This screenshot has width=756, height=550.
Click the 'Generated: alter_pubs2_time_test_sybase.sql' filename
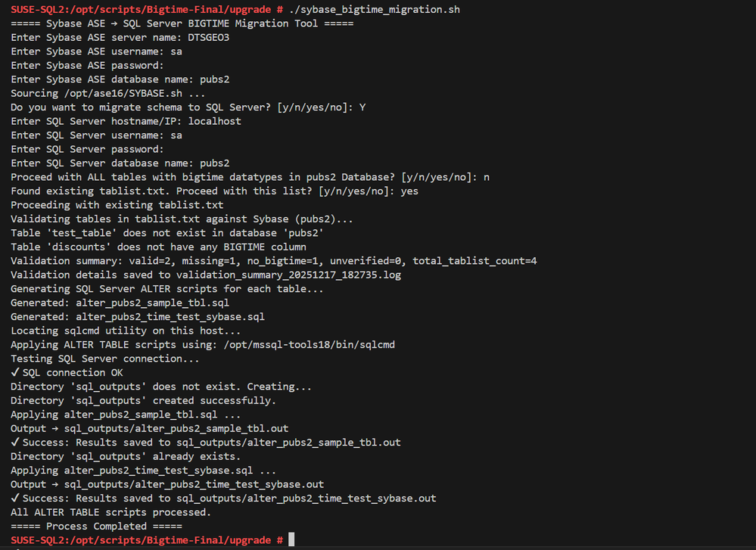tap(170, 317)
